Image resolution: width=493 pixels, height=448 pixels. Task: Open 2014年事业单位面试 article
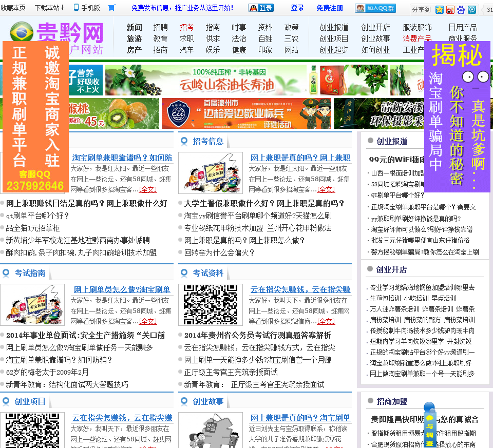(86, 335)
